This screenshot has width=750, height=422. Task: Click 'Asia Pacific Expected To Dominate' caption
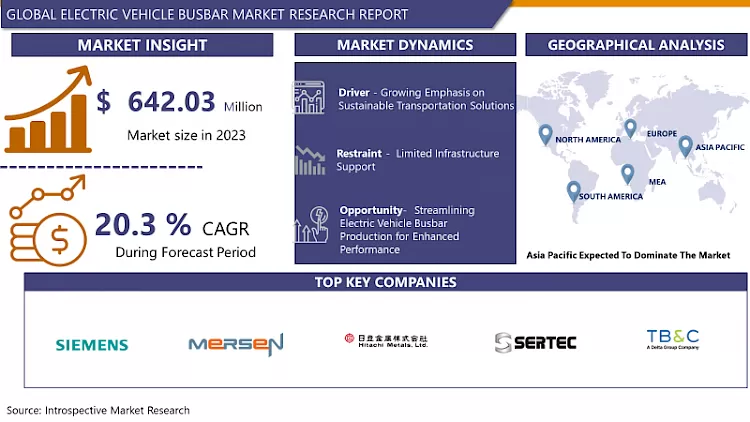pos(628,255)
